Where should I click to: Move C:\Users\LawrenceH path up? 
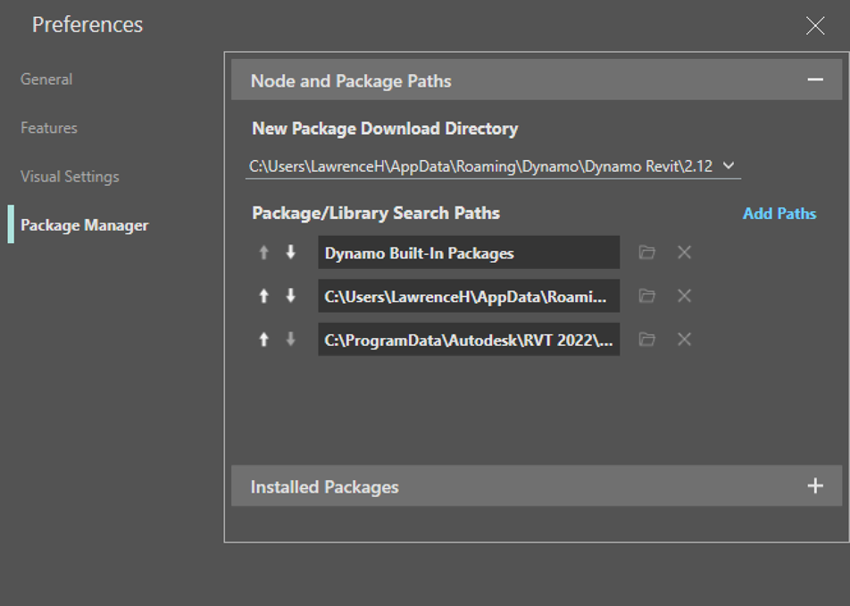tap(263, 295)
